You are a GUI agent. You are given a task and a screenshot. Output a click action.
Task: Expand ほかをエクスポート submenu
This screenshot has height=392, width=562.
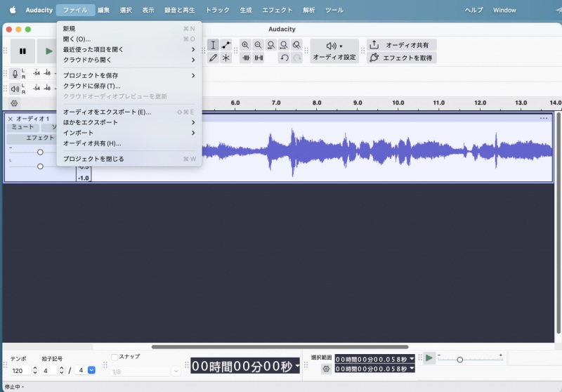click(129, 122)
